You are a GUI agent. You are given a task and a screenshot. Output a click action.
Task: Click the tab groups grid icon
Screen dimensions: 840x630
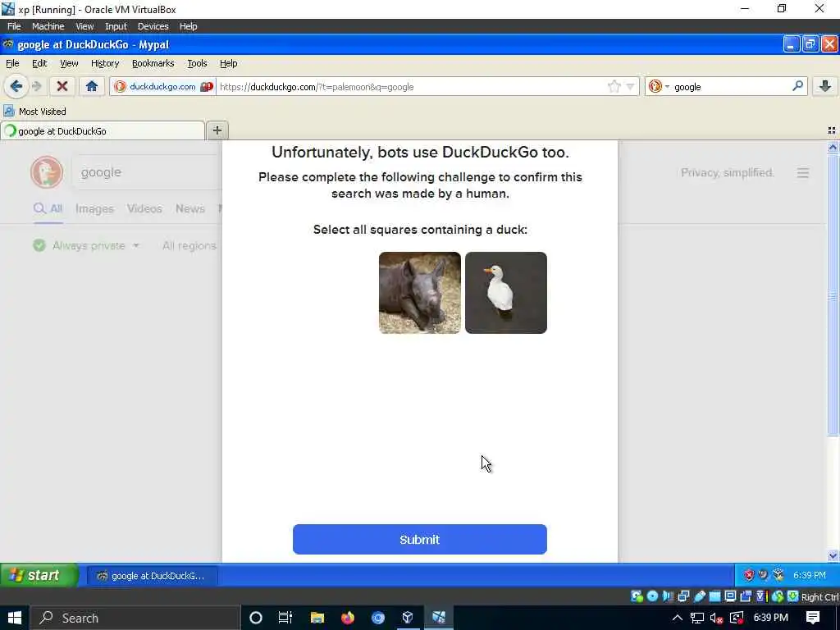[x=832, y=130]
